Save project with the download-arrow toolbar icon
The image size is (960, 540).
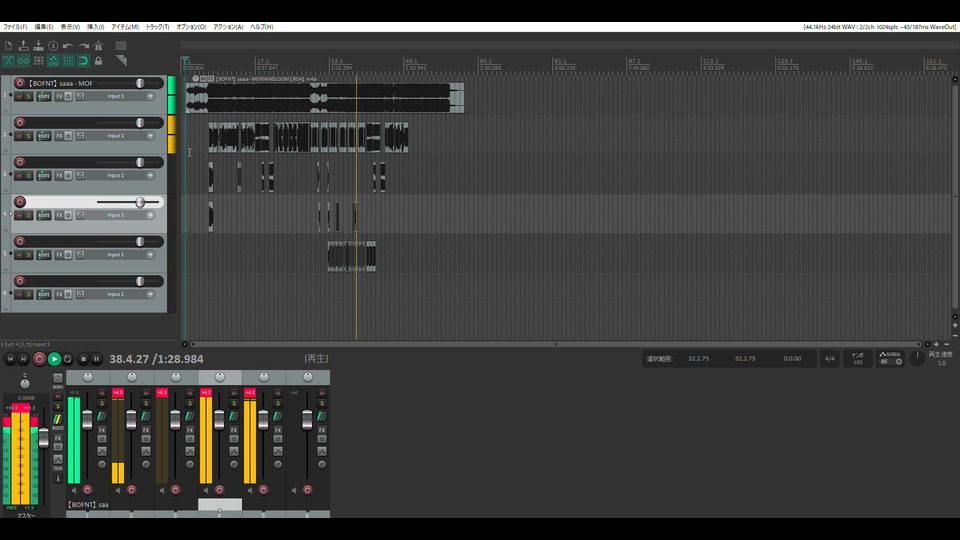click(x=39, y=46)
